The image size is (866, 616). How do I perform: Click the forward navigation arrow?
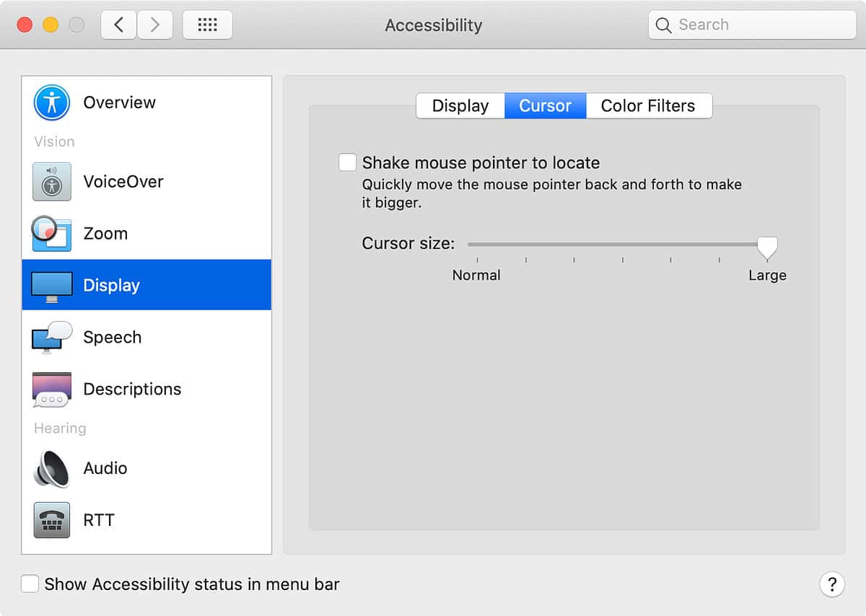pyautogui.click(x=154, y=25)
